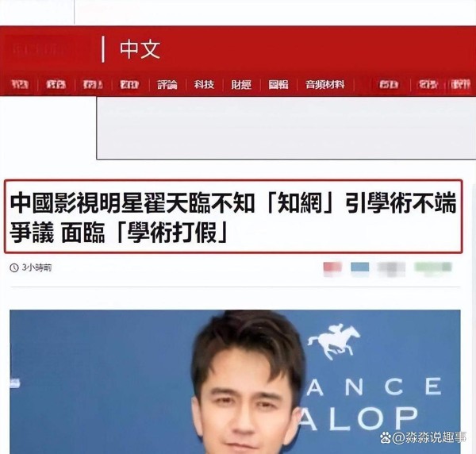This screenshot has width=476, height=454.
Task: Click the gray pixelated share button
Action: [392, 267]
